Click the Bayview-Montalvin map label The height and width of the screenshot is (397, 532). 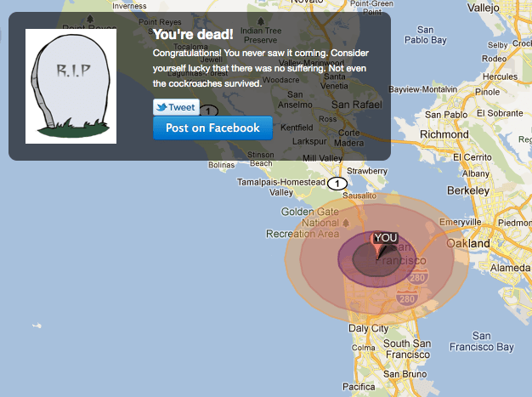click(x=422, y=89)
